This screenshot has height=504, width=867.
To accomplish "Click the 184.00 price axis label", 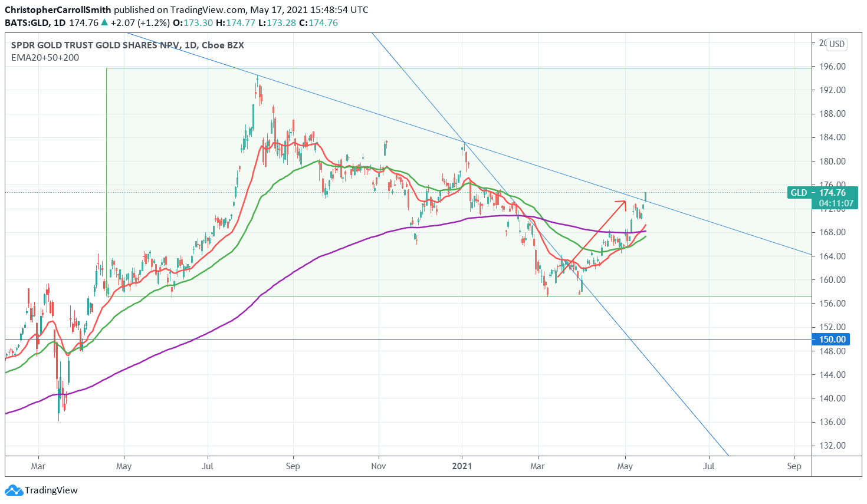I will pyautogui.click(x=832, y=137).
